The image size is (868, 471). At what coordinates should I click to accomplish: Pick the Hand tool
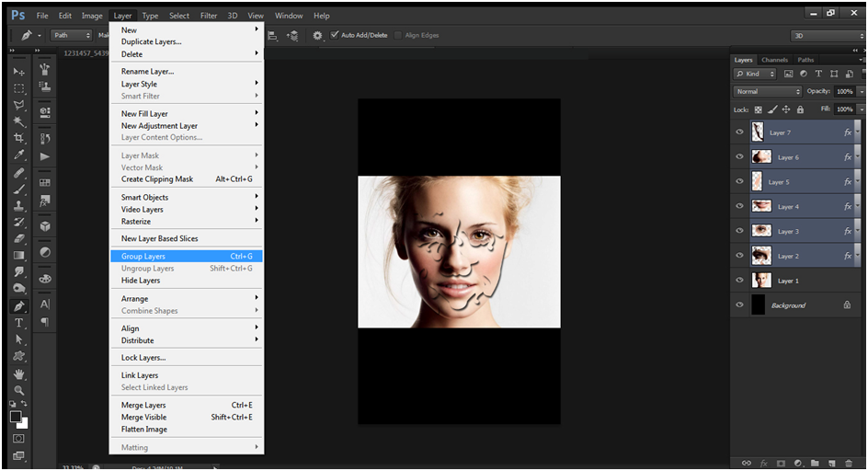coord(18,374)
